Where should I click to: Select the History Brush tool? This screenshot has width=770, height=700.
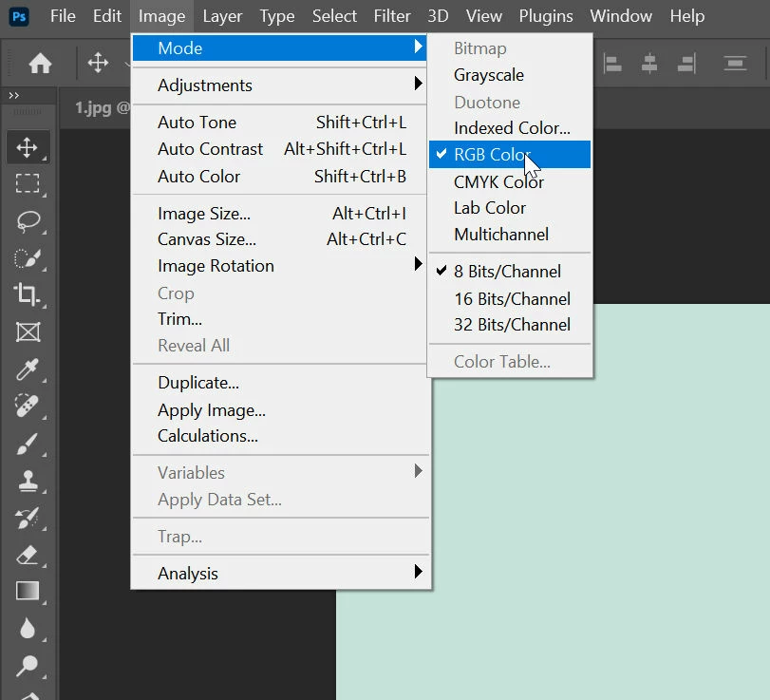click(28, 518)
